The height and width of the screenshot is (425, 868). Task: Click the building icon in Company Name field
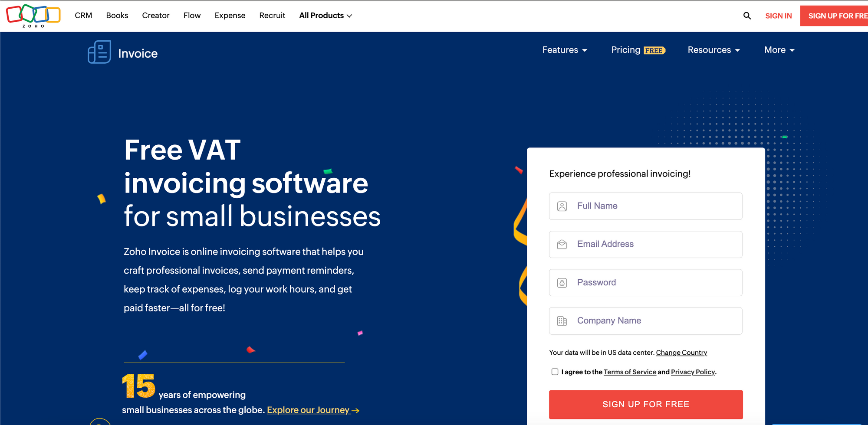[x=562, y=321]
